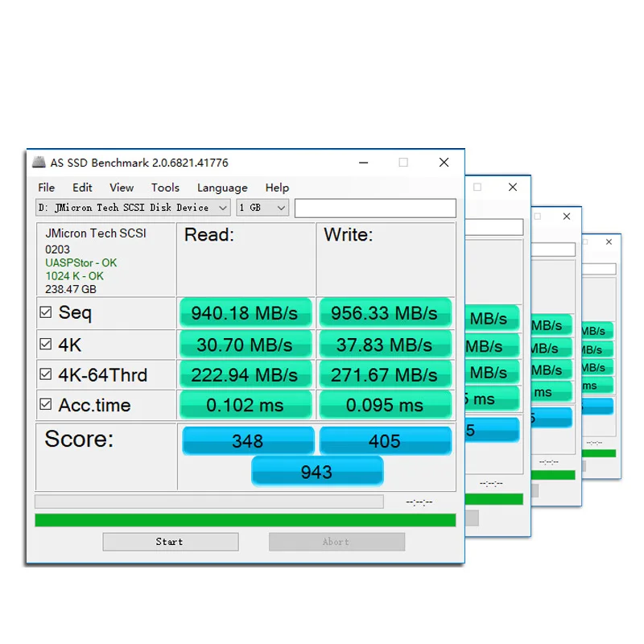This screenshot has width=644, height=644.
Task: Open the File menu
Action: [x=47, y=188]
